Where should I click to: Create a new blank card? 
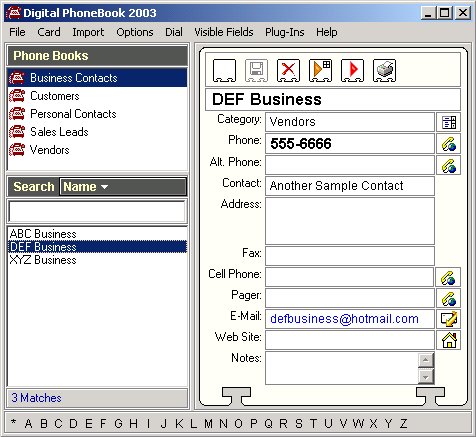coord(224,70)
